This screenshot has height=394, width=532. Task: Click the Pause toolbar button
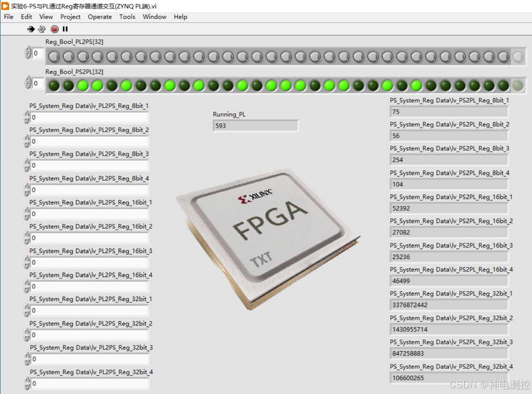tap(65, 29)
